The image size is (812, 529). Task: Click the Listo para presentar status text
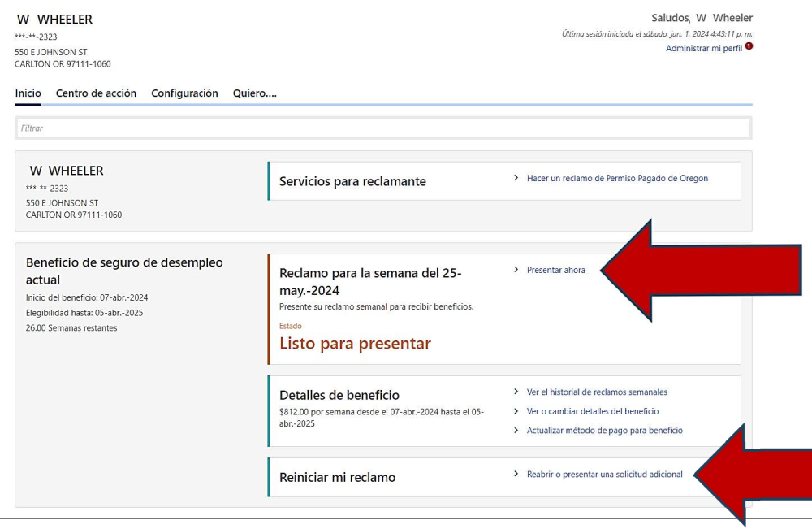click(x=355, y=344)
